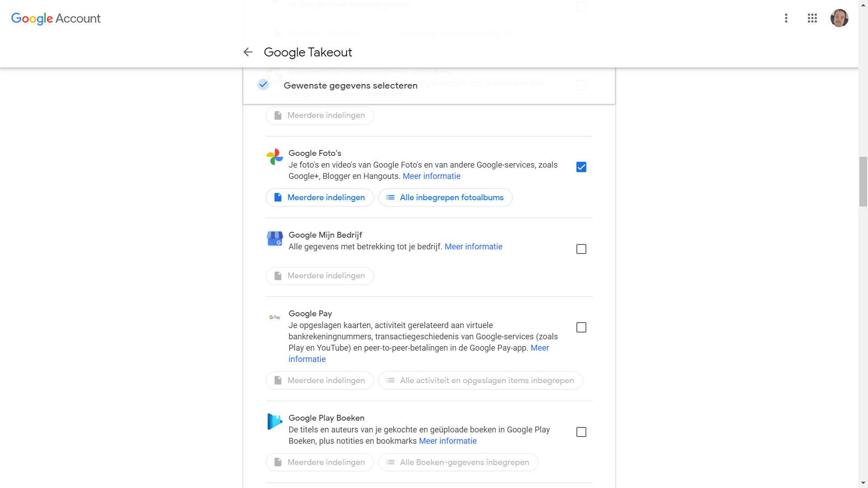The image size is (868, 488).
Task: Open Meer informatie link for Google Foto's
Action: [x=431, y=176]
